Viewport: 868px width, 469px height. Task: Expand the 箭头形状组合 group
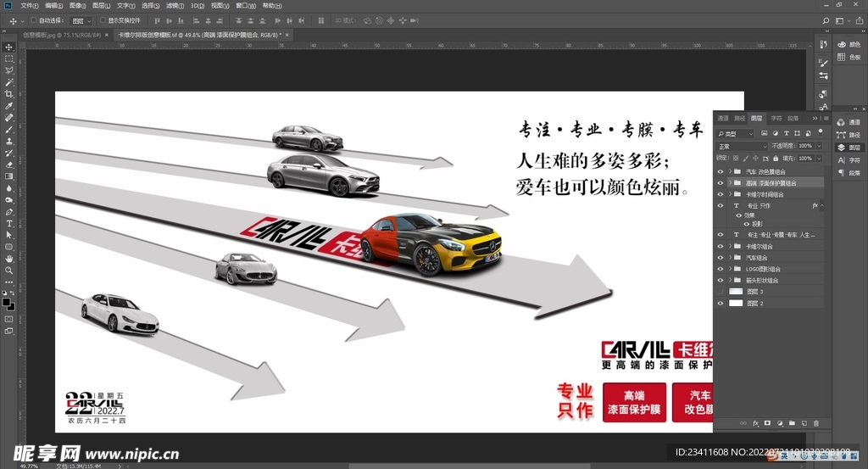coord(730,280)
